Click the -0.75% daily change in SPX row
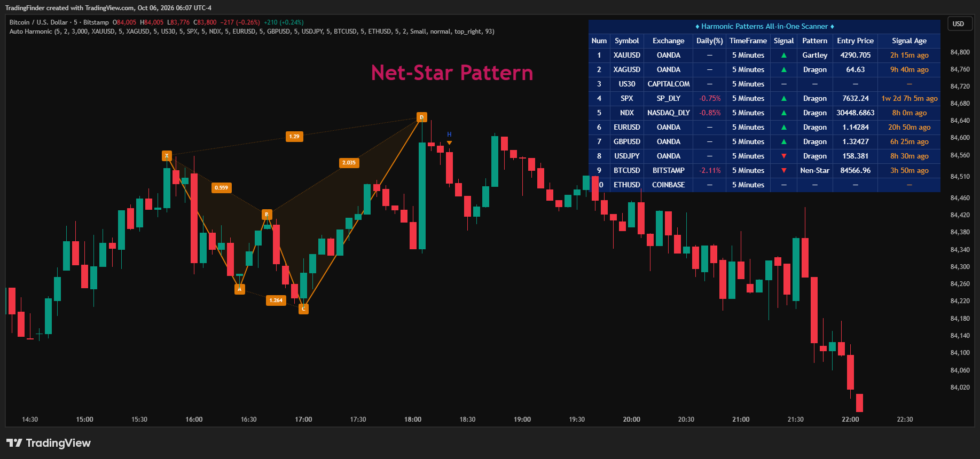 coord(709,99)
